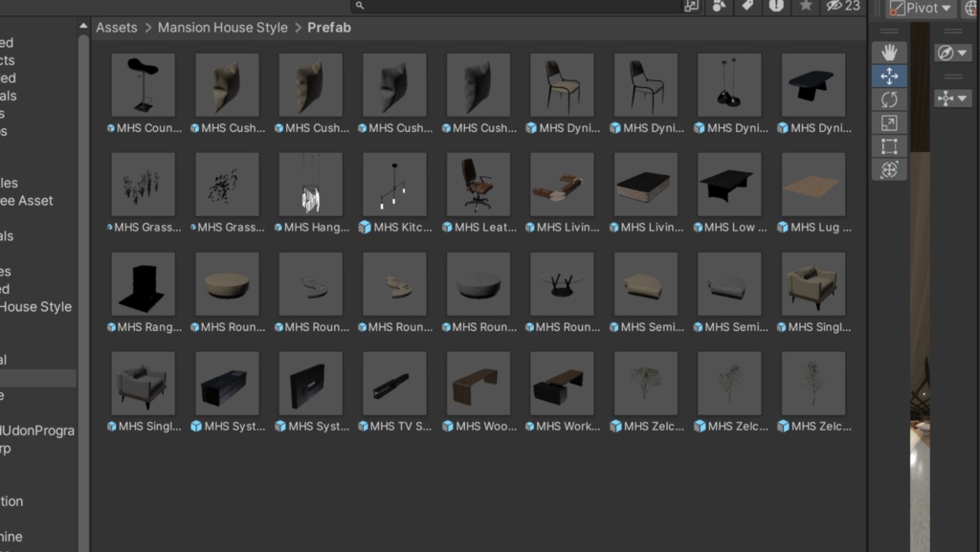Open the Mansion House Style breadcrumb folder
Screen dimensions: 980x552
[x=222, y=28]
